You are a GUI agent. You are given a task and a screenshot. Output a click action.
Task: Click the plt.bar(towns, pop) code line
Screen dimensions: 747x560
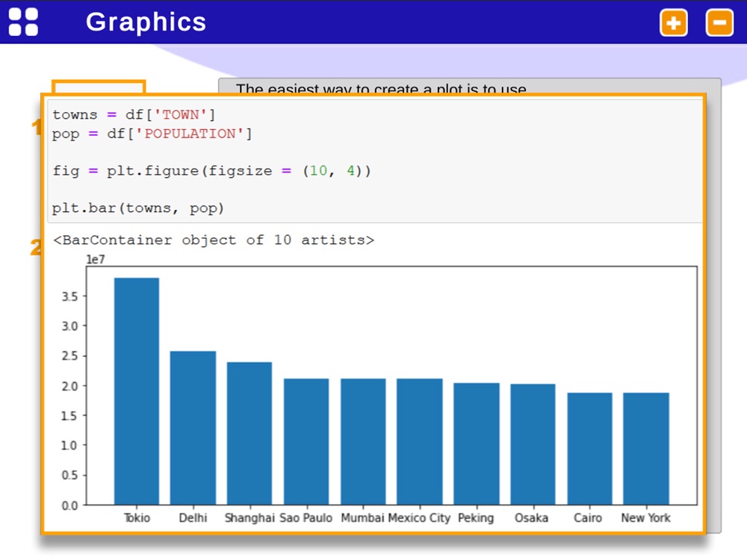click(138, 208)
